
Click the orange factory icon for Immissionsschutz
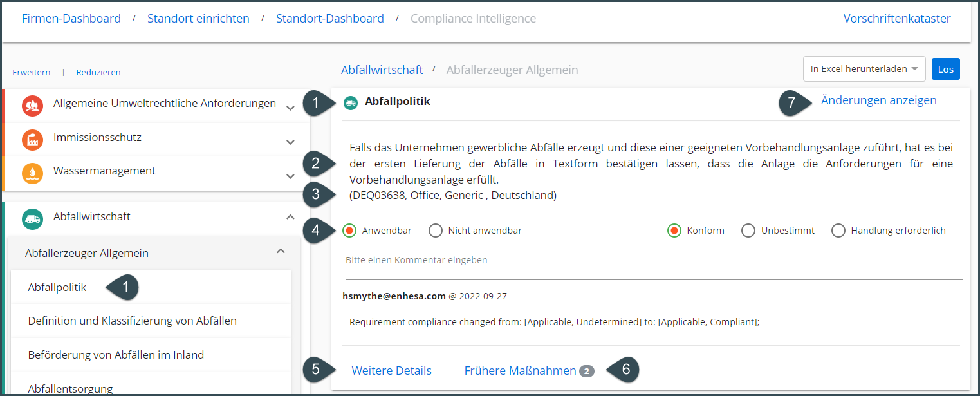tap(32, 139)
